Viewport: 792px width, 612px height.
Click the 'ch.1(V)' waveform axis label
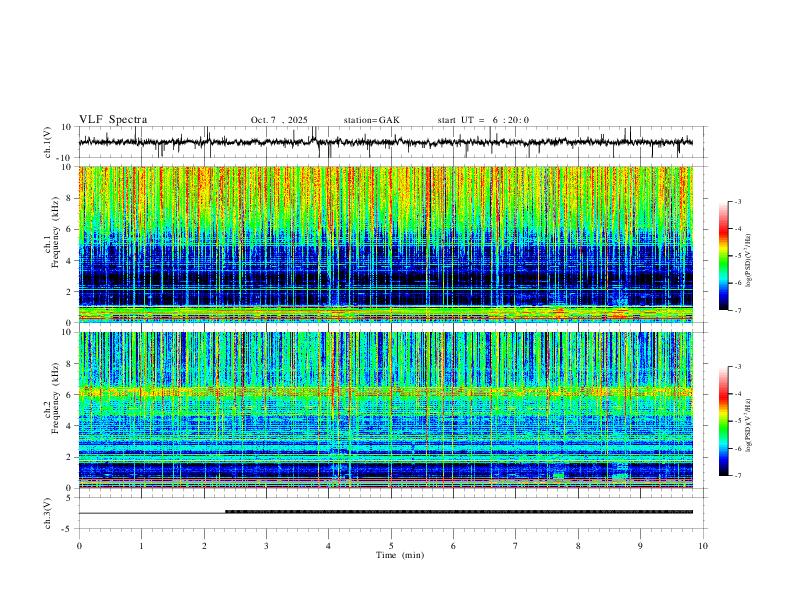click(48, 142)
